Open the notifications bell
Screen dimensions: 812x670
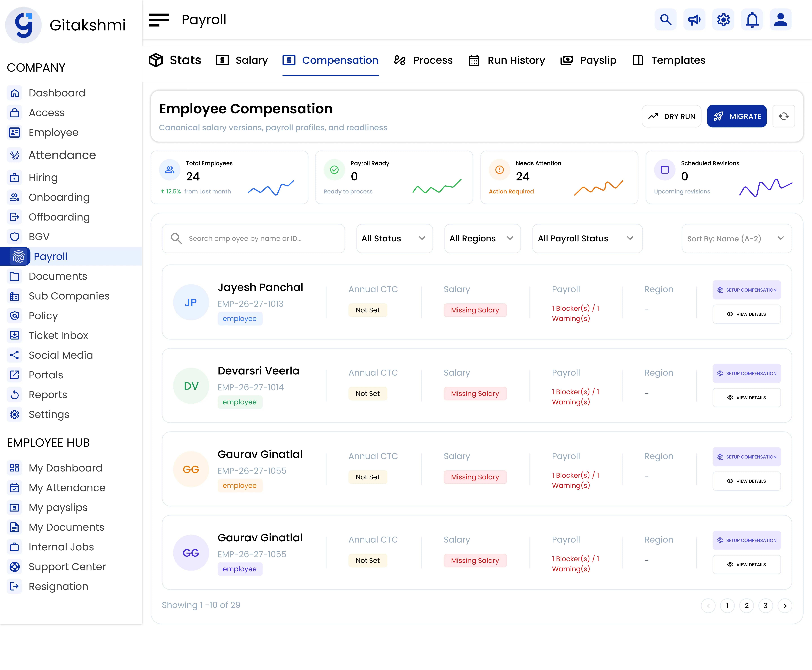tap(752, 20)
